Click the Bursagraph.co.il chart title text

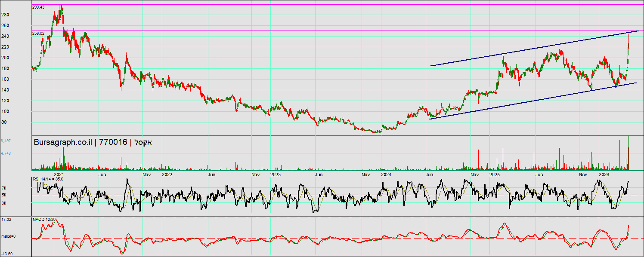93,142
